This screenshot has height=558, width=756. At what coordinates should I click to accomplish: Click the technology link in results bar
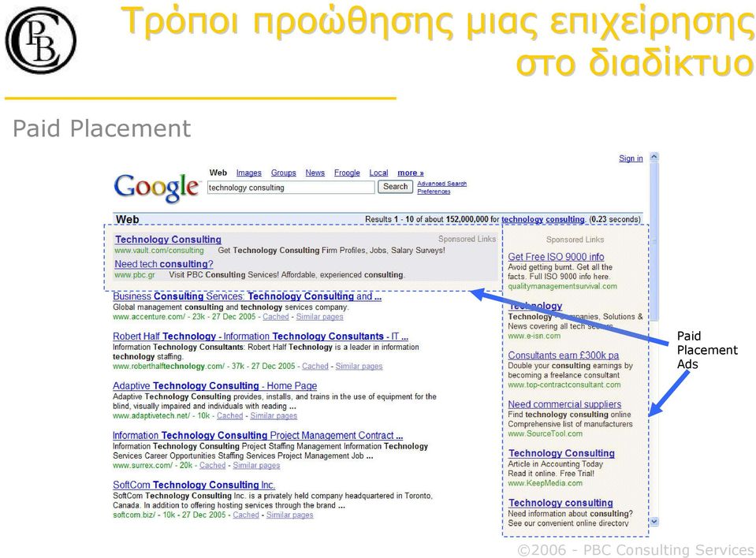point(522,219)
